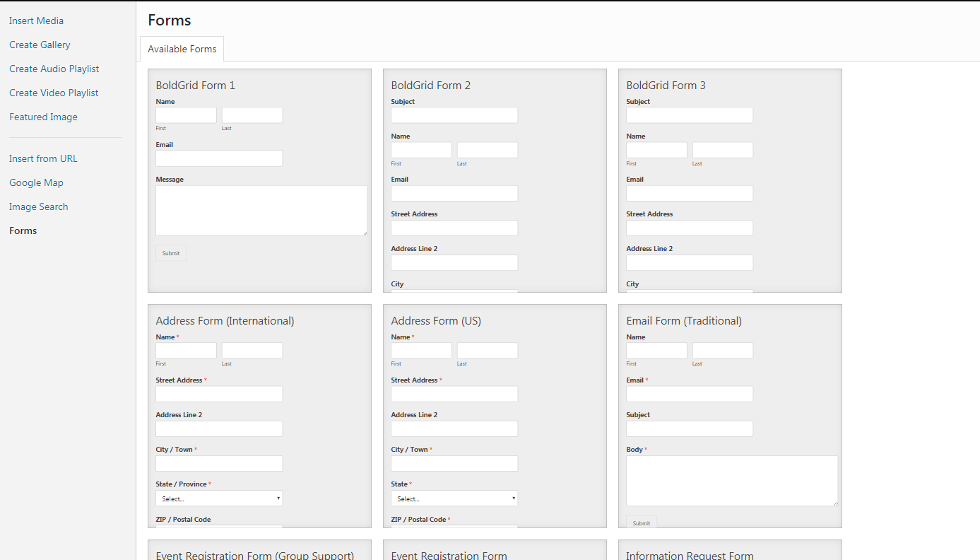The height and width of the screenshot is (560, 980).
Task: Click Last name field in BoldGrid Form 2
Action: click(x=488, y=150)
